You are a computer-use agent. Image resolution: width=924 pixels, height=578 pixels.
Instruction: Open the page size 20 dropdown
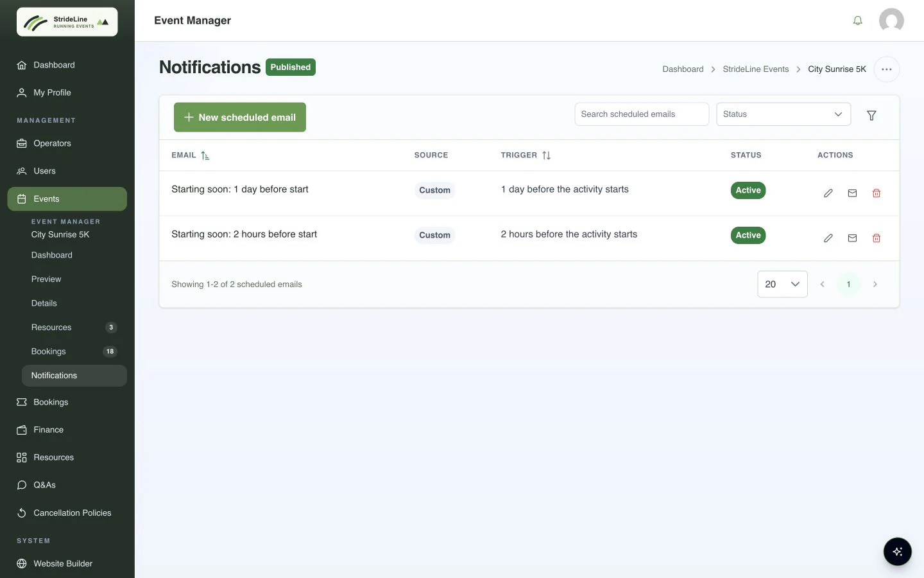[x=782, y=285]
